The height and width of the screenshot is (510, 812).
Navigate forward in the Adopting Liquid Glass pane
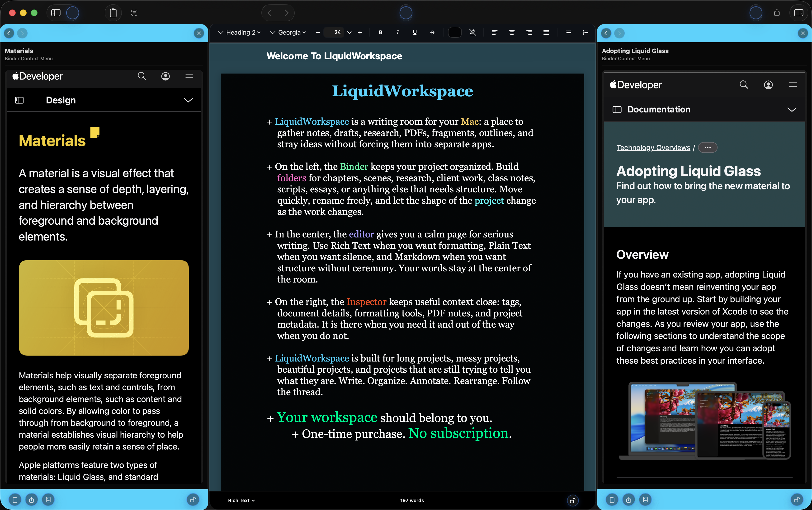(619, 33)
